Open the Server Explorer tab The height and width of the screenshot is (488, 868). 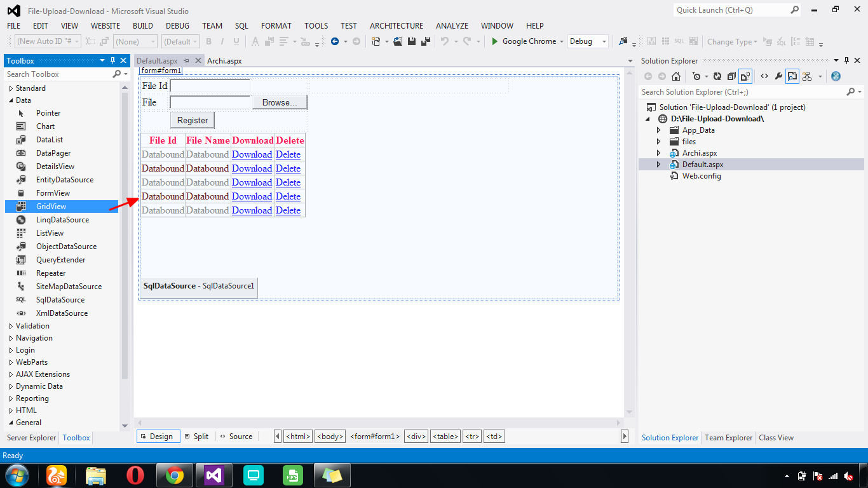coord(32,438)
